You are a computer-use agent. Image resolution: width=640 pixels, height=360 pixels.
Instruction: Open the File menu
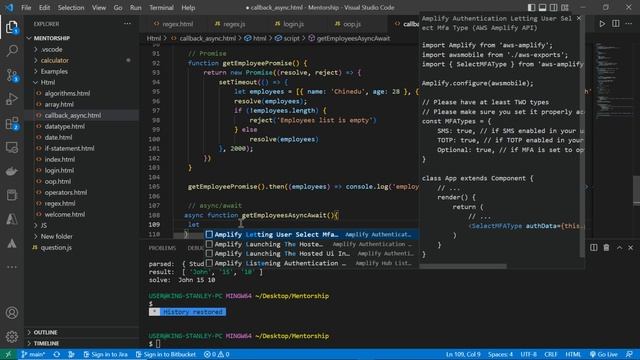(26, 7)
